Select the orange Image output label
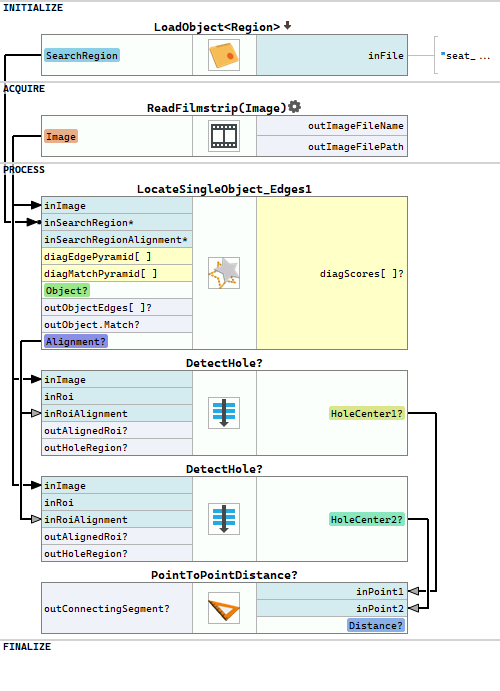 click(61, 137)
